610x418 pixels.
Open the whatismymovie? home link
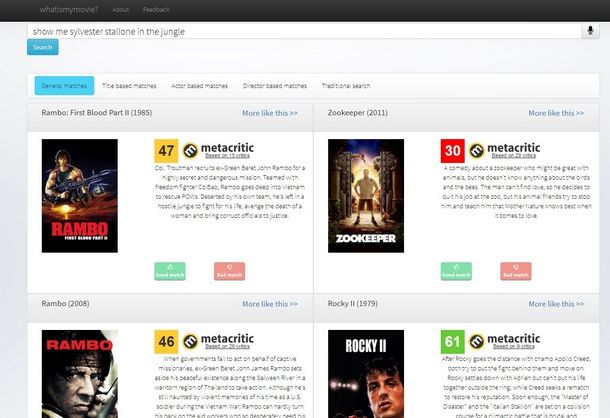pyautogui.click(x=69, y=10)
